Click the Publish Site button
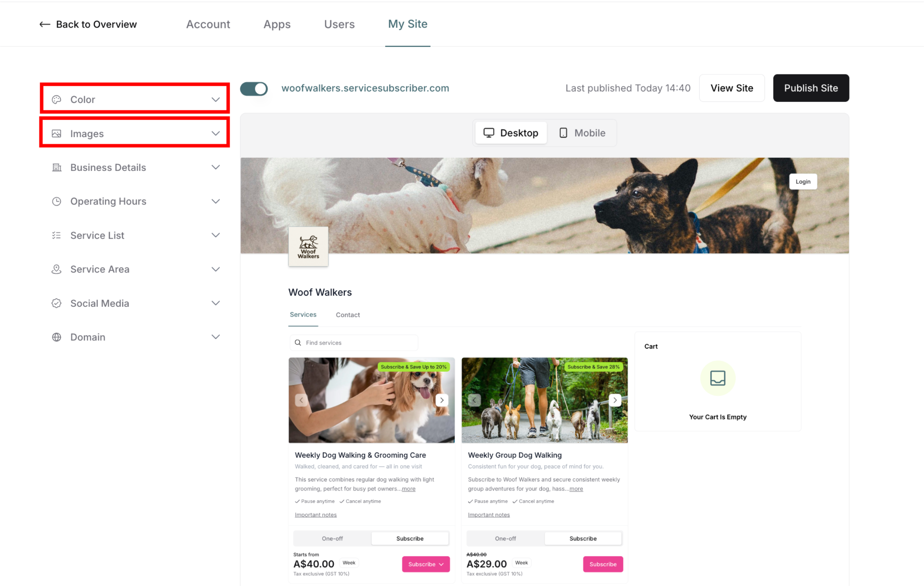Screen dimensions: 924x586 [811, 88]
